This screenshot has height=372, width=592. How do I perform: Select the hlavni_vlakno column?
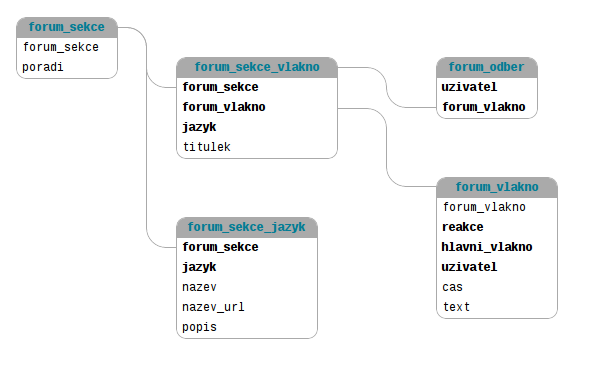pos(487,247)
